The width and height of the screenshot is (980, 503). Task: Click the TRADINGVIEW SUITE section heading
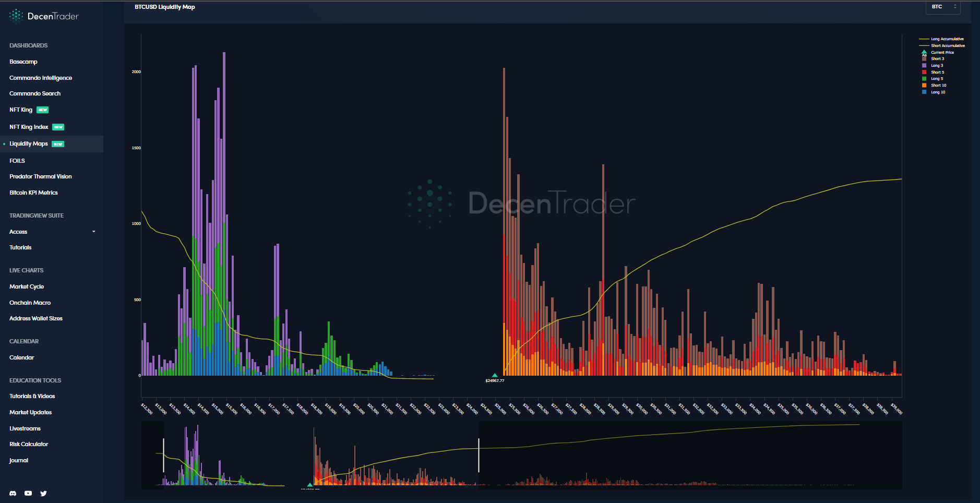(x=37, y=215)
